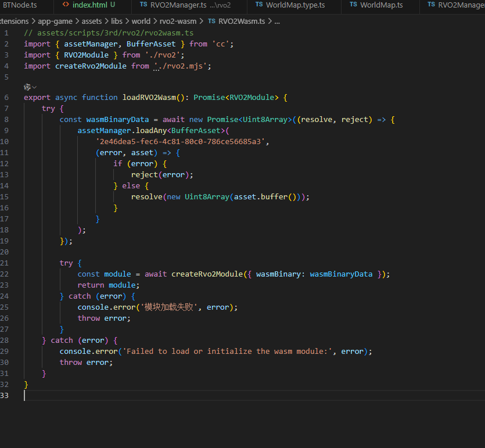This screenshot has width=485, height=448.
Task: Click asset.buffer() on line 15
Action: click(x=265, y=197)
